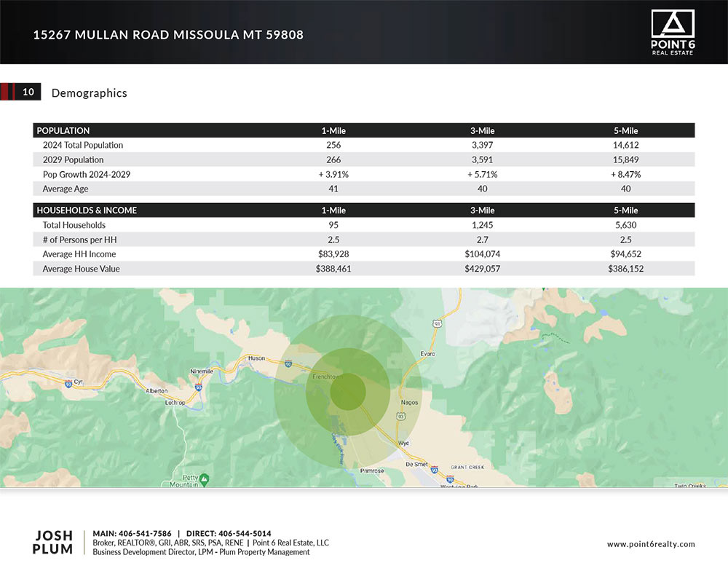Click the growth value + 8.47%
This screenshot has width=728, height=563.
pyautogui.click(x=626, y=174)
